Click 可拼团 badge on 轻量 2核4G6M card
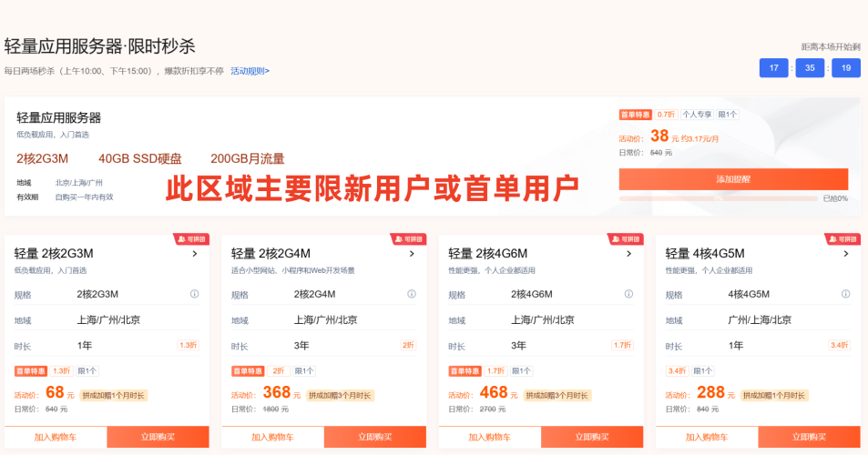This screenshot has width=868, height=455. pos(626,238)
